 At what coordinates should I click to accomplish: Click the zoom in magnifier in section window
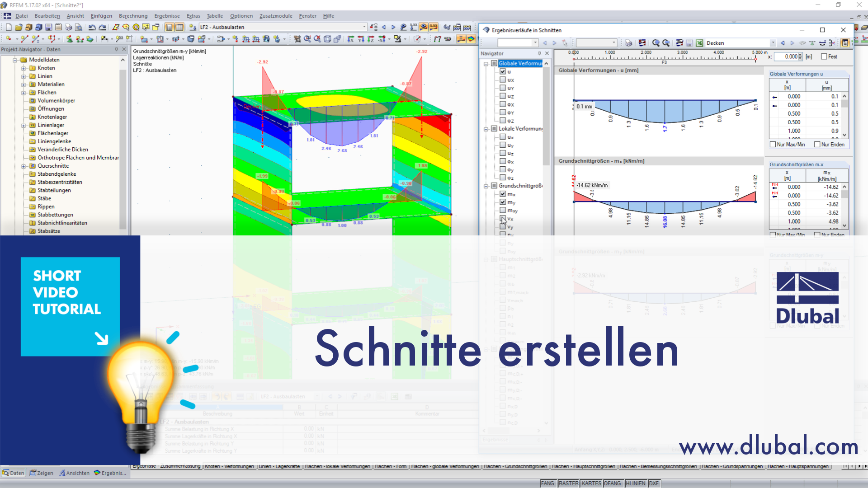click(x=656, y=43)
